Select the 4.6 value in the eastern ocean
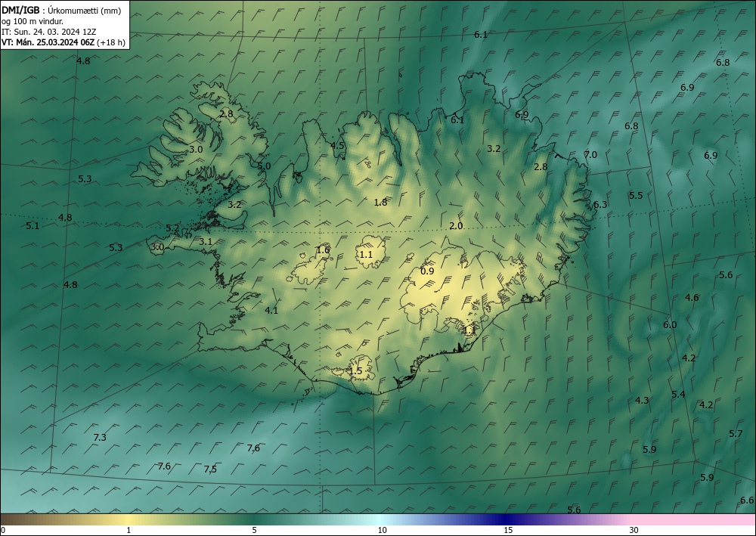Image resolution: width=756 pixels, height=536 pixels. [692, 297]
